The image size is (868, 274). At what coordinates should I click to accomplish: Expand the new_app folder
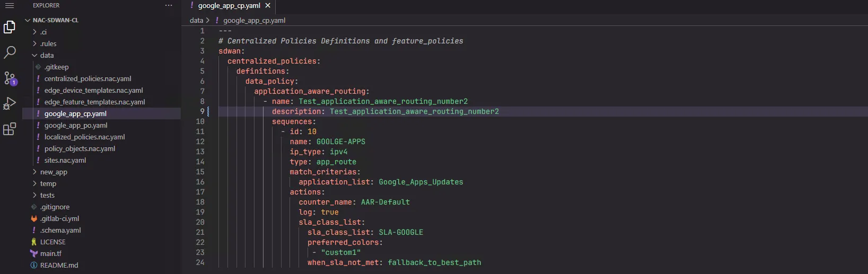[x=54, y=172]
